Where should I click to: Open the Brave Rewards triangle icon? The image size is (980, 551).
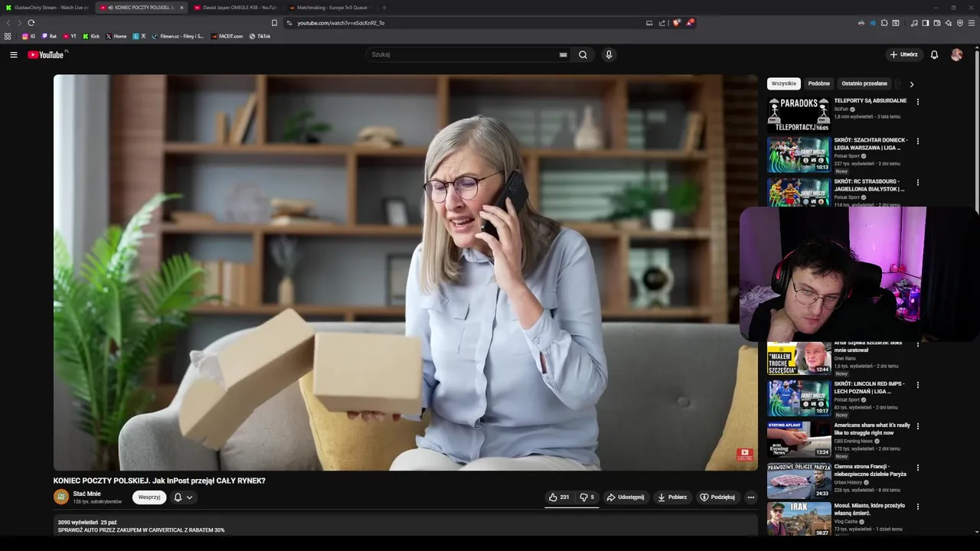pyautogui.click(x=690, y=23)
